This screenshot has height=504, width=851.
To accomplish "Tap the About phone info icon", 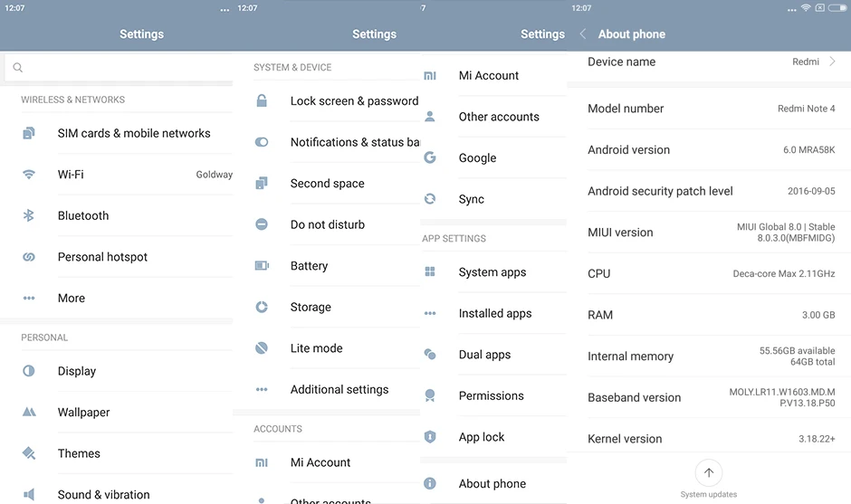I will pos(430,483).
